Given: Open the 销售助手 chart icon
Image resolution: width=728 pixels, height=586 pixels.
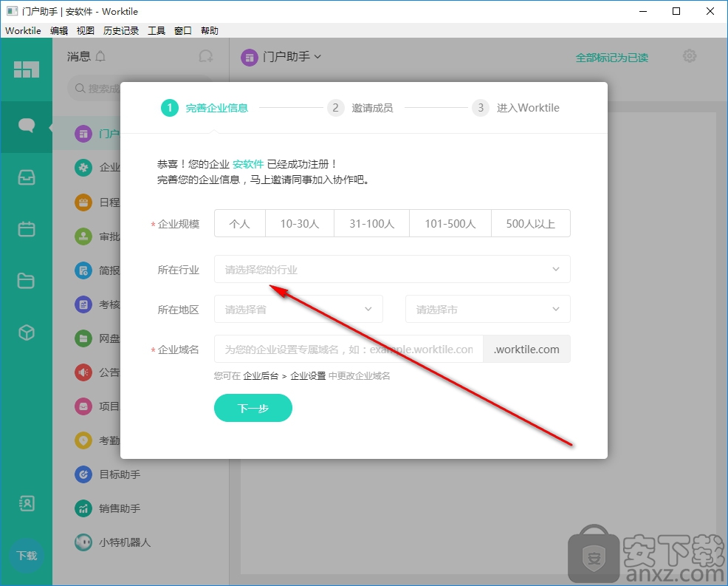Looking at the screenshot, I should (x=83, y=508).
